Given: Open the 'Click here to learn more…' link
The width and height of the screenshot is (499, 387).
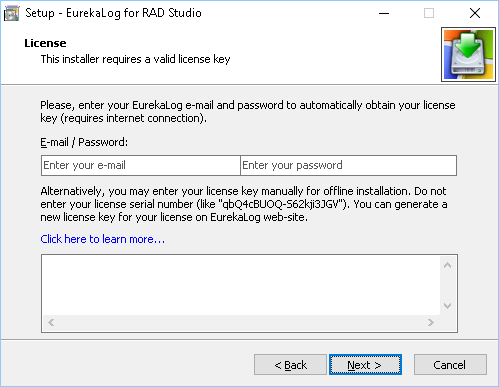Looking at the screenshot, I should pos(103,239).
